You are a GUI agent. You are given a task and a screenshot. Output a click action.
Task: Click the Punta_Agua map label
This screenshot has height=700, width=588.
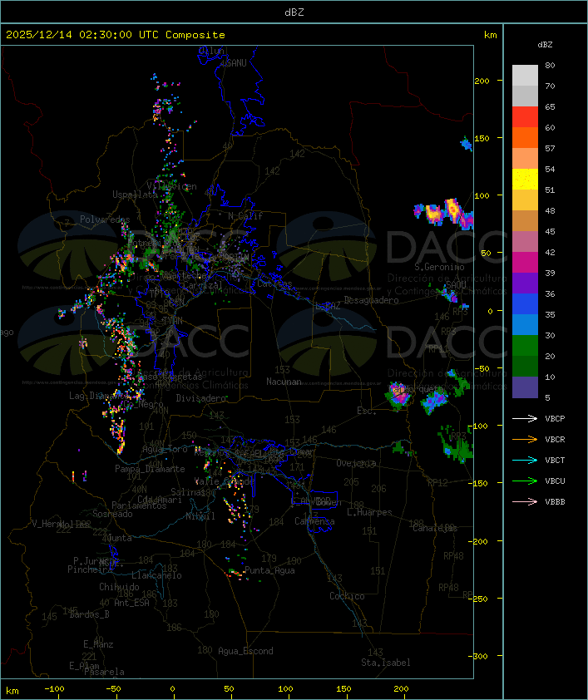[x=269, y=570]
